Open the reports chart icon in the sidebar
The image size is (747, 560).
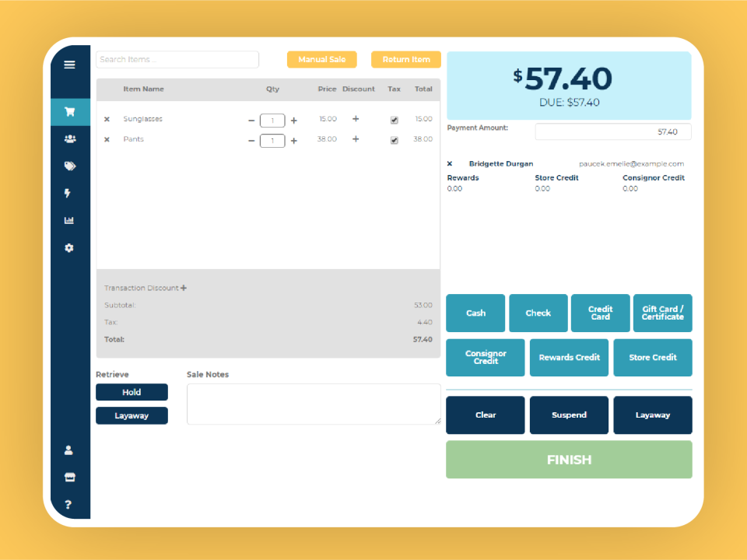tap(69, 220)
